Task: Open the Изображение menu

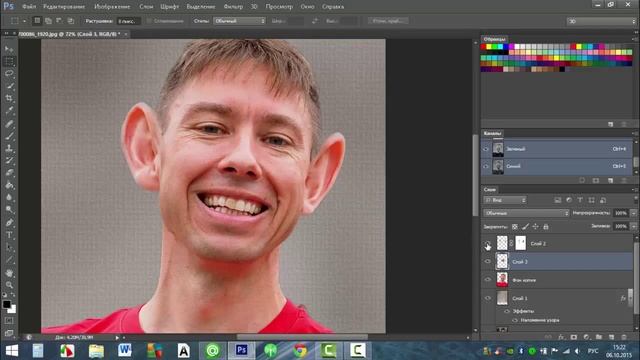Action: (112, 7)
